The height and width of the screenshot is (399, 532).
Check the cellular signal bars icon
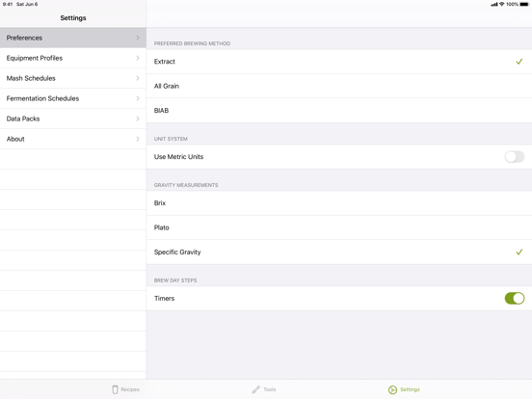click(494, 5)
